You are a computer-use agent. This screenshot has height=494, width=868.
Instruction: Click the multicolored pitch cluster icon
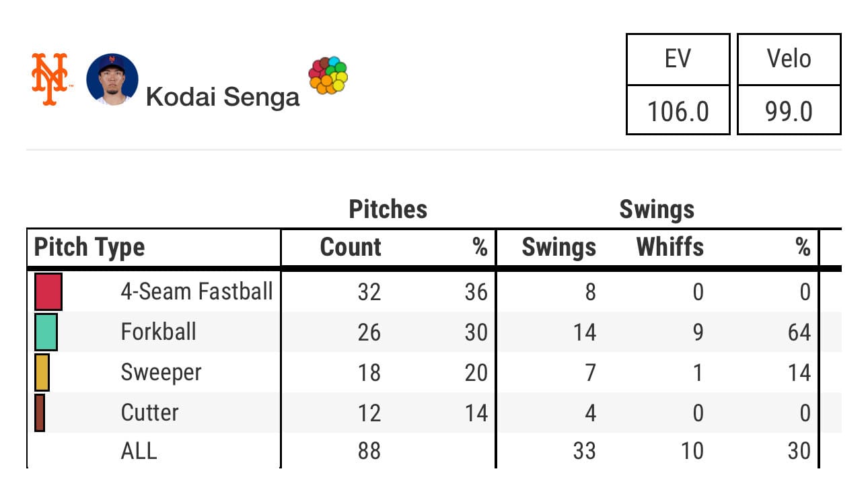328,75
